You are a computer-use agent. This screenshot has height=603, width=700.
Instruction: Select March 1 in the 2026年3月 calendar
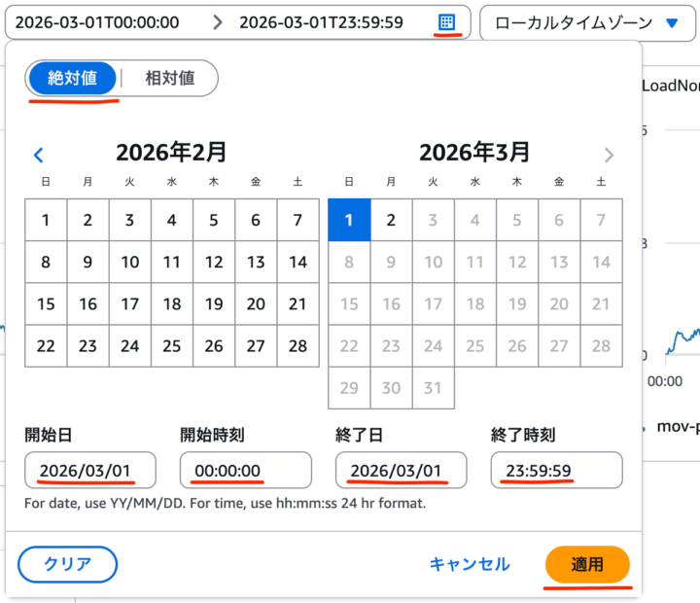349,220
